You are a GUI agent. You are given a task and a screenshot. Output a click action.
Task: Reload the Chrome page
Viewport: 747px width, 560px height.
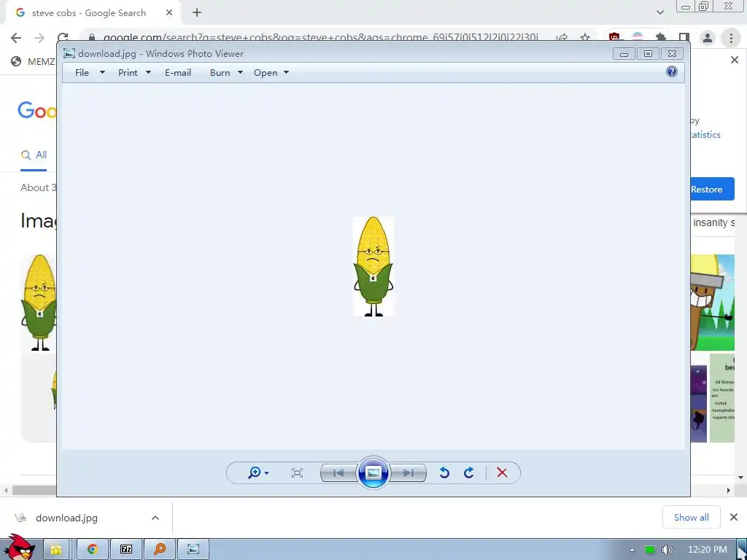point(63,38)
